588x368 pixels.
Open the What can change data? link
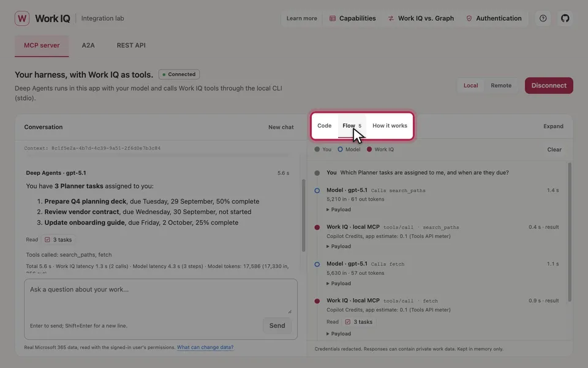pyautogui.click(x=205, y=347)
